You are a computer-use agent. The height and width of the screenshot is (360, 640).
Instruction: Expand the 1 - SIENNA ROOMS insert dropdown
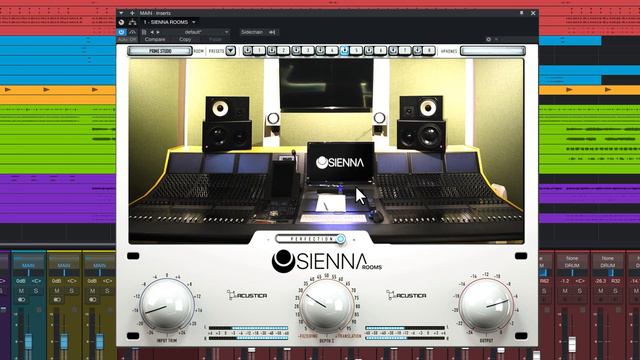click(194, 22)
